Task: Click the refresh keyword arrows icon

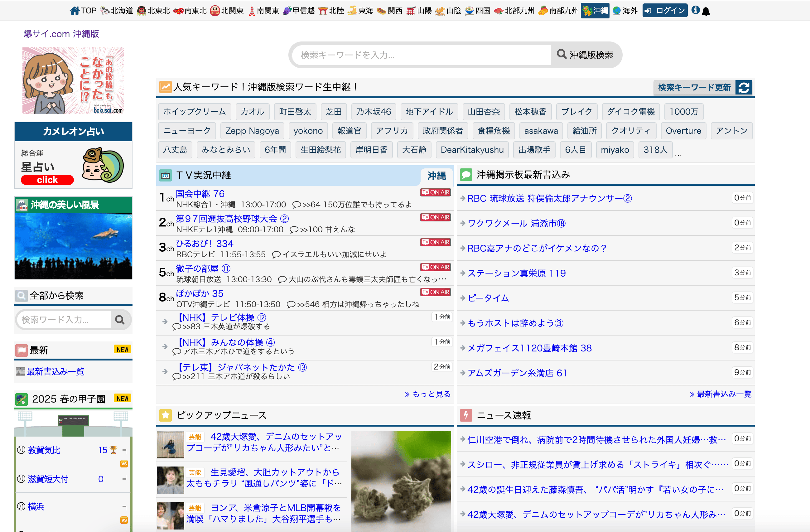Action: pyautogui.click(x=744, y=88)
